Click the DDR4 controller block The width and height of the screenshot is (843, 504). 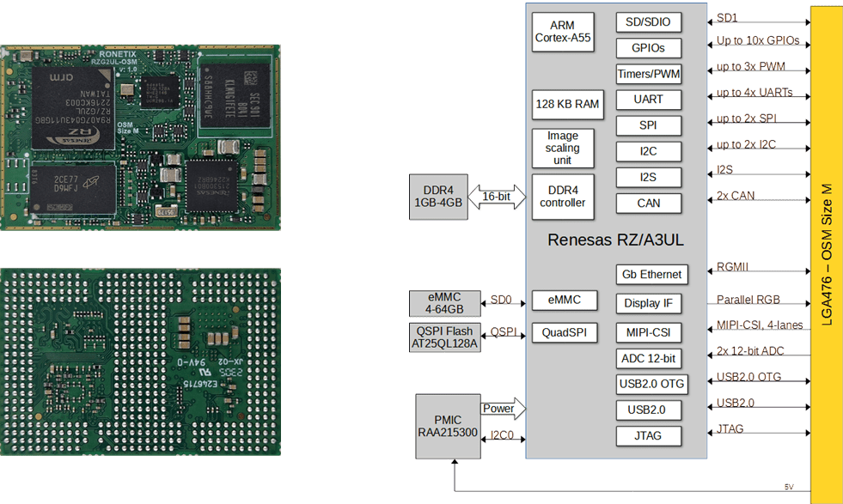click(563, 197)
